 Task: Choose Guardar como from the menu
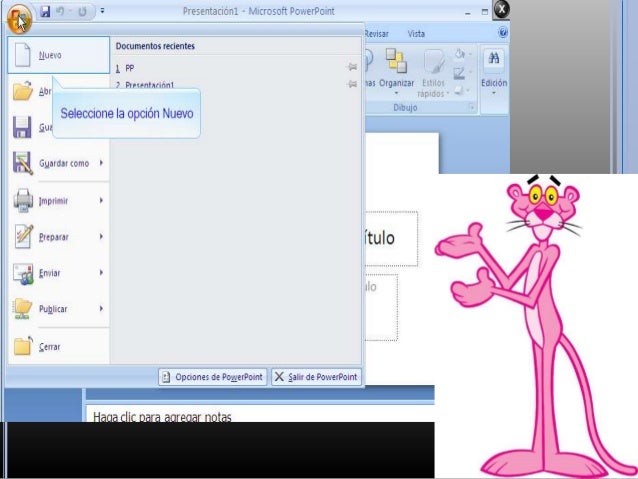(x=59, y=163)
